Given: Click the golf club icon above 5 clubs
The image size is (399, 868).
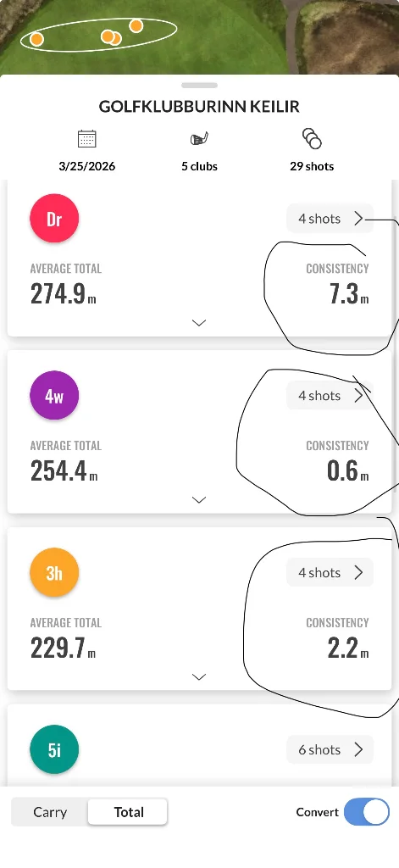Looking at the screenshot, I should click(x=199, y=139).
